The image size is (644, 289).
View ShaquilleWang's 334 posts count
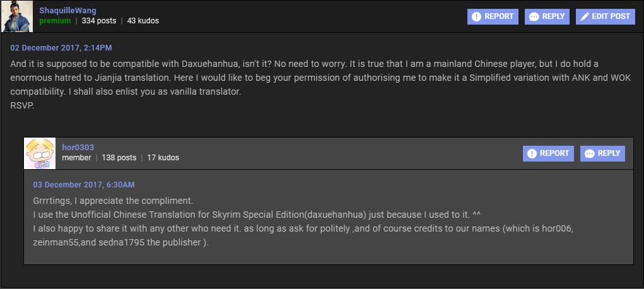click(98, 21)
